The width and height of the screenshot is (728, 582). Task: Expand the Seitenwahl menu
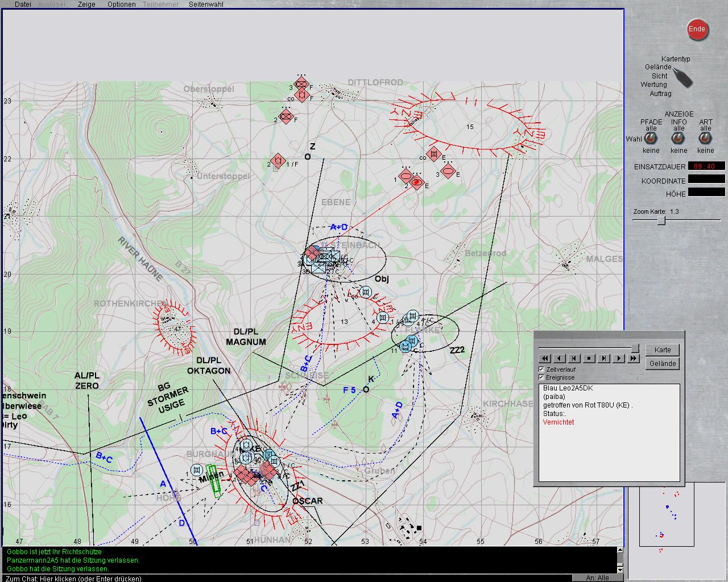click(x=206, y=4)
